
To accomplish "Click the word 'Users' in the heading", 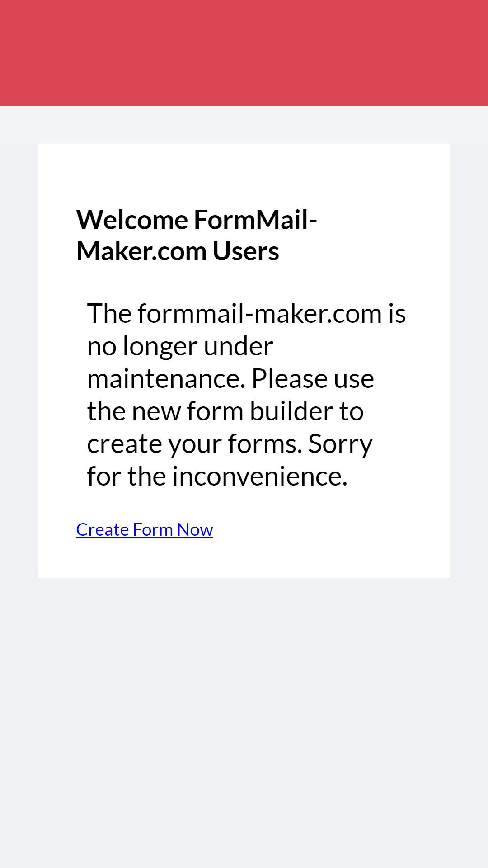I will pyautogui.click(x=246, y=251).
